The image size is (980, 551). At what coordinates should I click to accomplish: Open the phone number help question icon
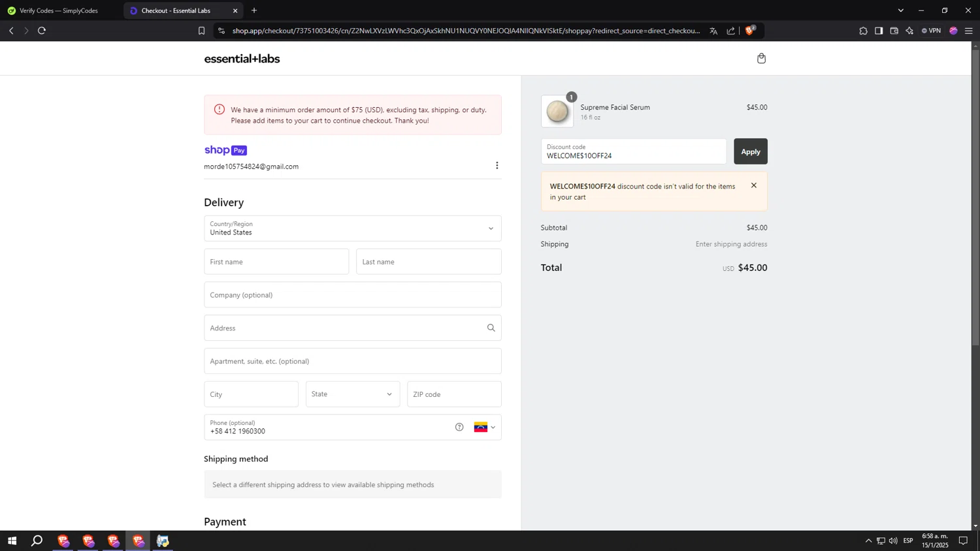(x=459, y=427)
